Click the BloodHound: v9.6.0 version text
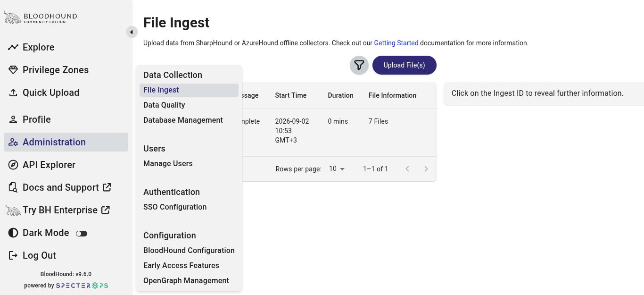 (x=66, y=274)
